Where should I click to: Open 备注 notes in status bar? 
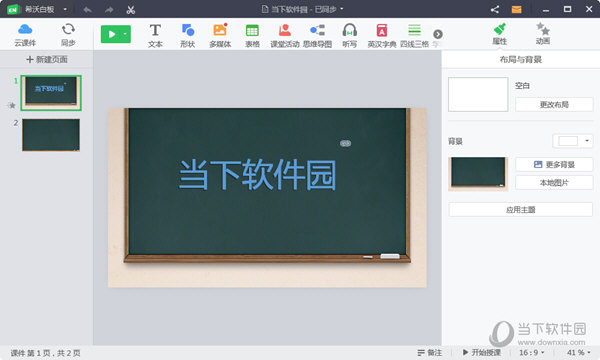pos(429,352)
